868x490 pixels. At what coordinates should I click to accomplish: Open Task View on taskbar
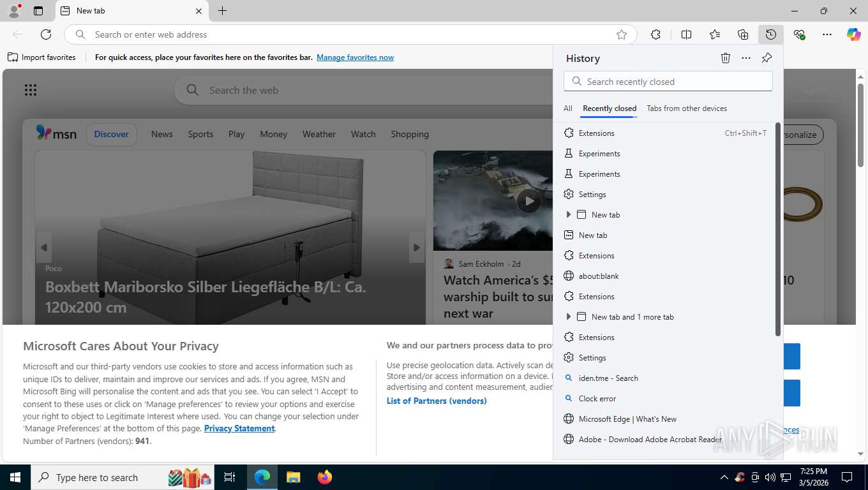tap(230, 477)
